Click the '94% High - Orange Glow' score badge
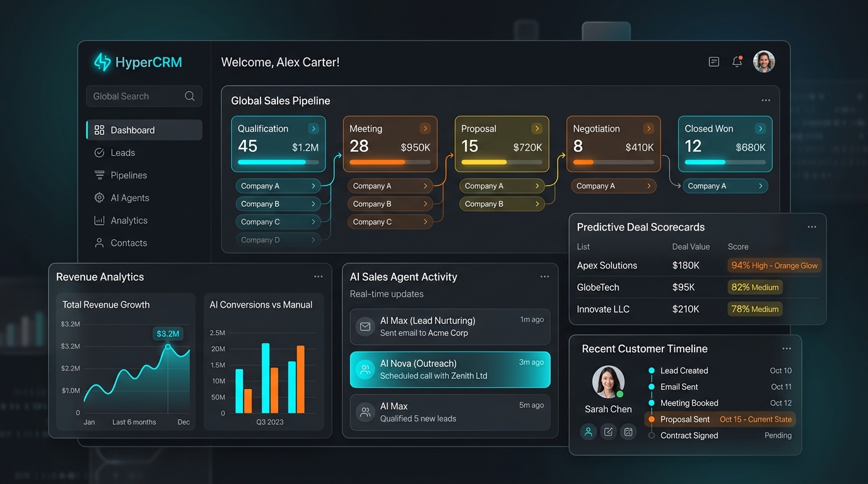 click(775, 265)
